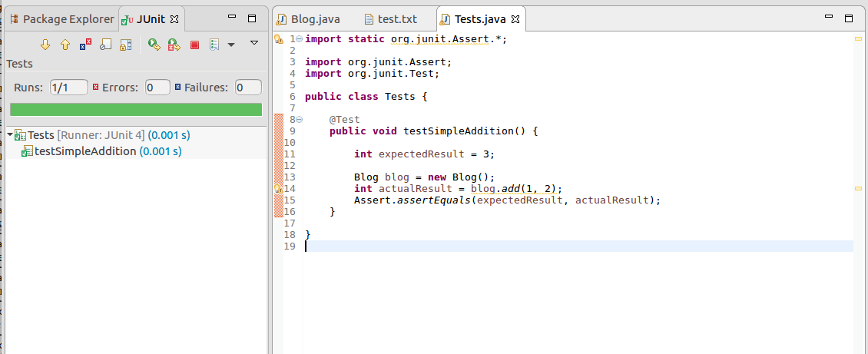Open the test.txt editor tab
This screenshot has width=868, height=354.
391,19
